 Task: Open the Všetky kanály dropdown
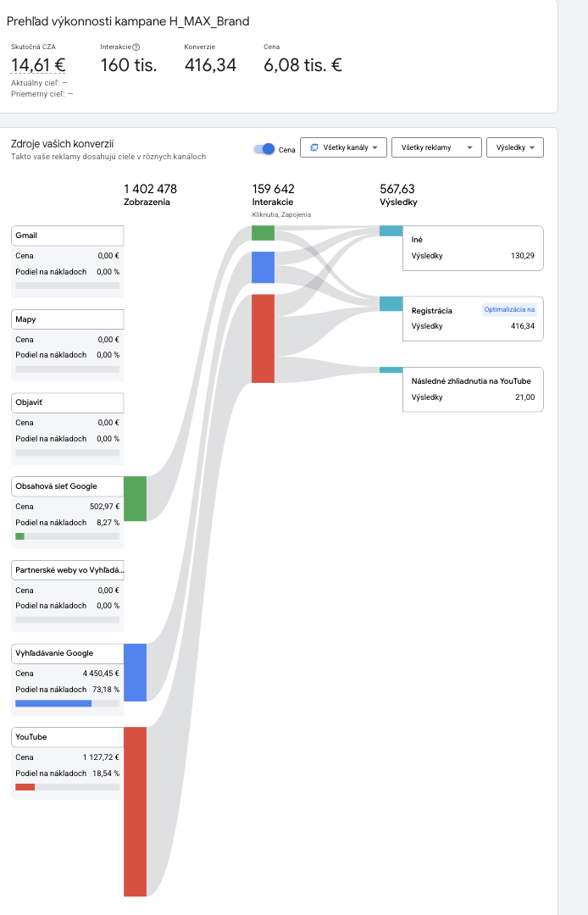[x=344, y=147]
